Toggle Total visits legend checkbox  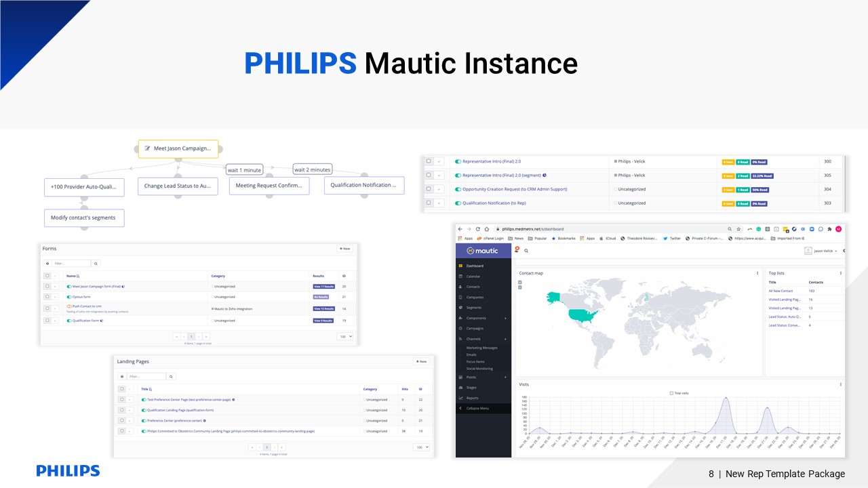coord(671,393)
